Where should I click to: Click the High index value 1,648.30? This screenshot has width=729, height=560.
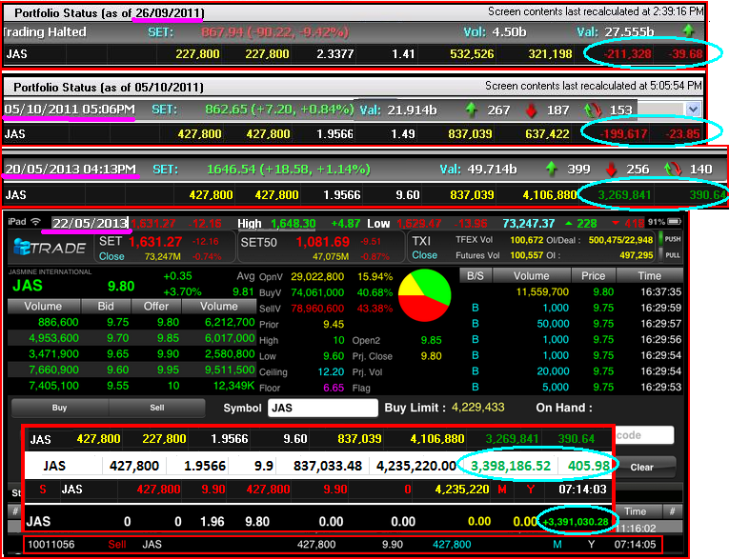293,224
